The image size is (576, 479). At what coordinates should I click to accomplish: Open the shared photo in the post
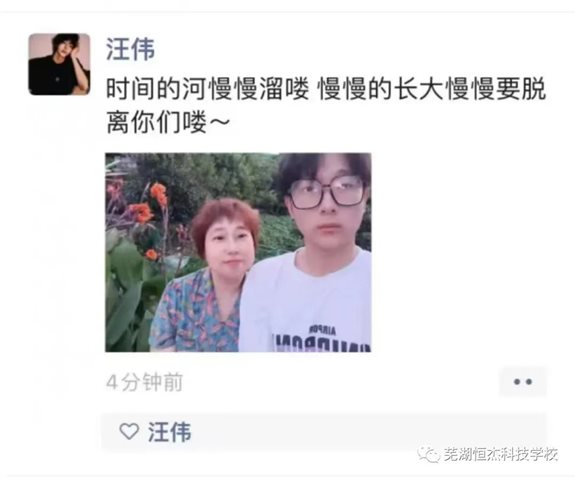[x=238, y=252]
